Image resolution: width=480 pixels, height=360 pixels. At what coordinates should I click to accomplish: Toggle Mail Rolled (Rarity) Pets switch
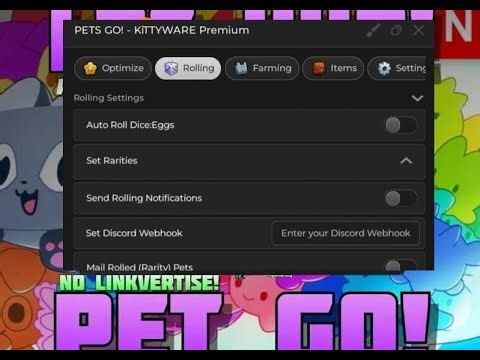(401, 266)
